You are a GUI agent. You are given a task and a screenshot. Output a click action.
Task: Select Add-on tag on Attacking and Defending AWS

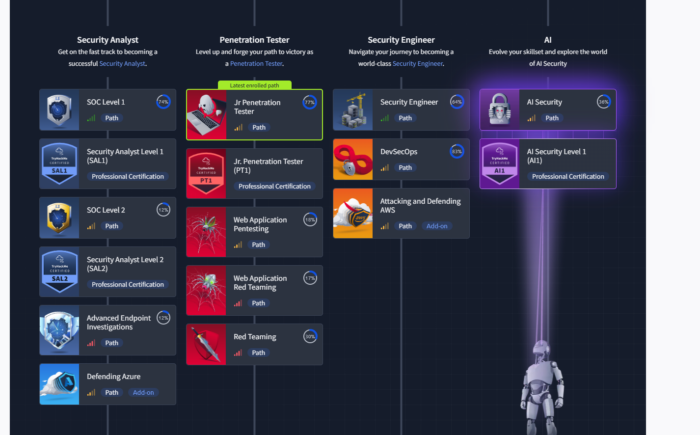[x=437, y=226]
